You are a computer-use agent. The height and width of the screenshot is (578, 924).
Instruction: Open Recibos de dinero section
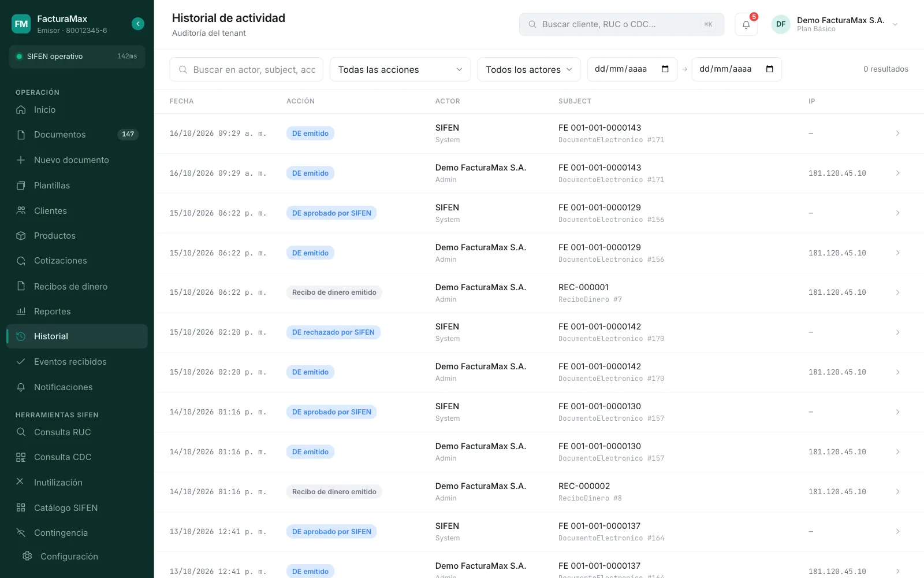pos(77,287)
